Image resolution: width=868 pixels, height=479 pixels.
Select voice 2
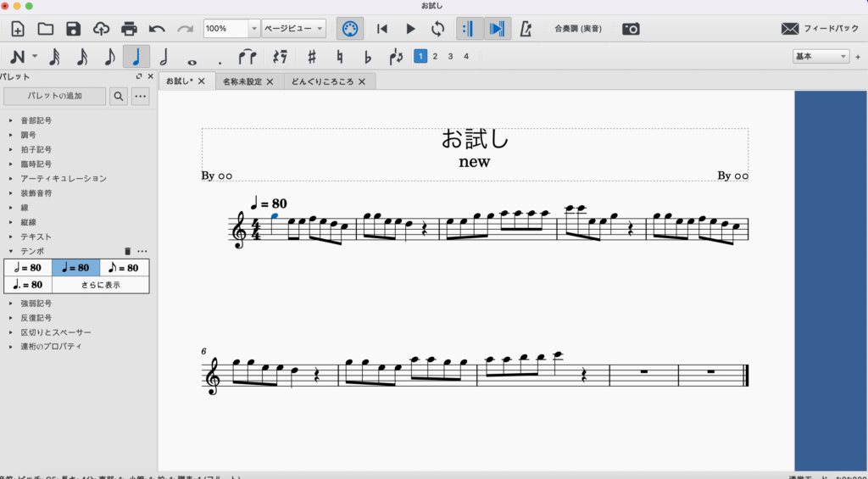[x=435, y=57]
